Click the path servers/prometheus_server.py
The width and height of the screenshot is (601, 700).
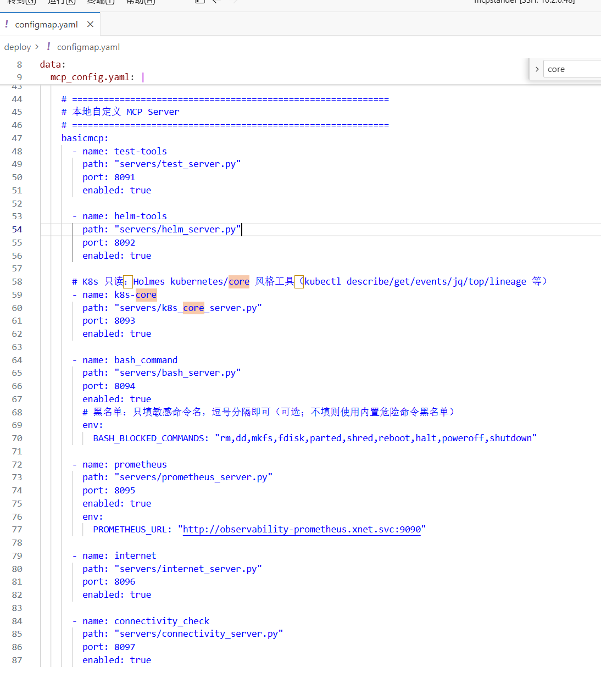(x=193, y=477)
